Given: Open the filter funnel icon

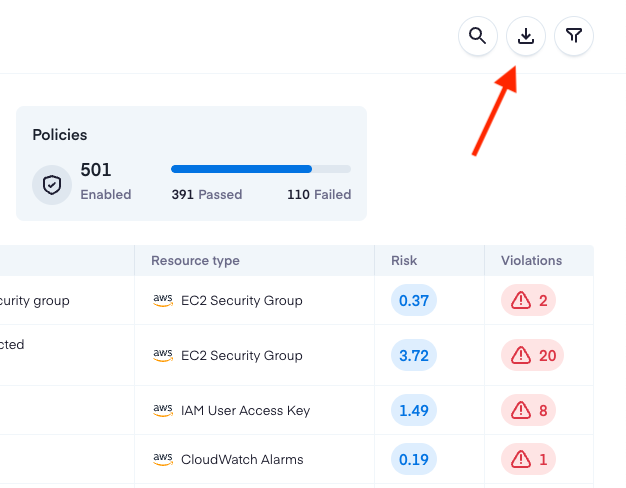Looking at the screenshot, I should point(574,36).
